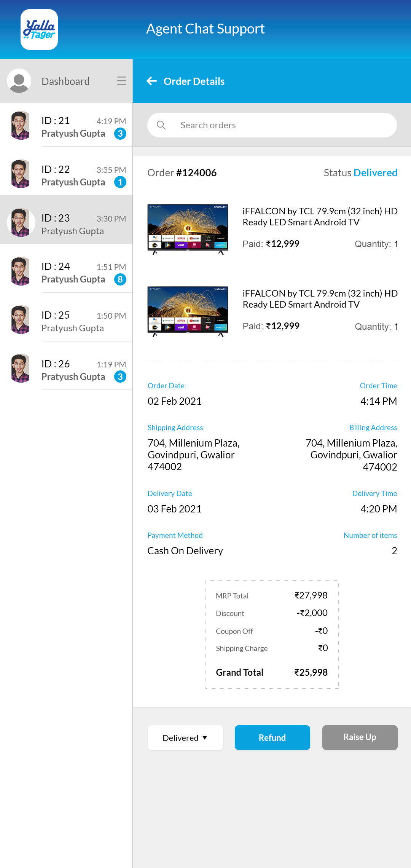Screen dimensions: 411x868
Task: Click the Refund button
Action: [x=272, y=738]
